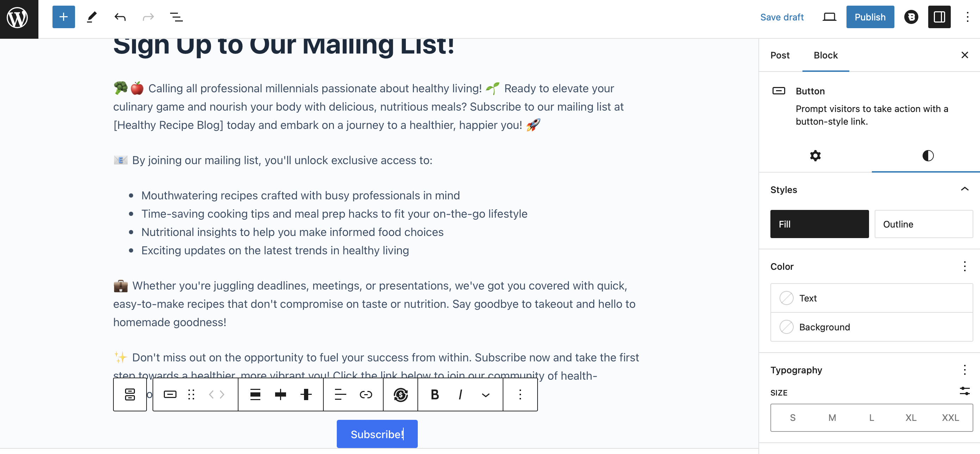
Task: Click the block settings gear icon
Action: 815,155
